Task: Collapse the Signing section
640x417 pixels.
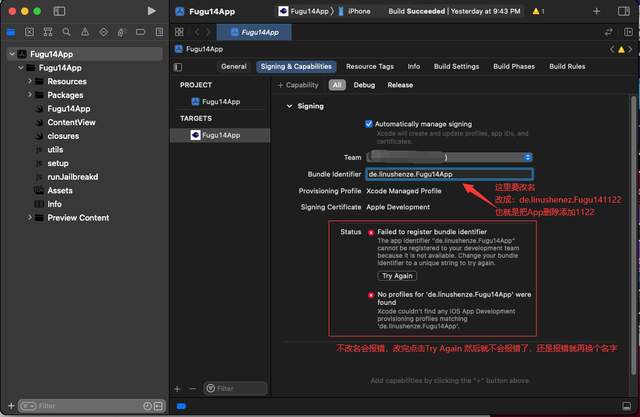Action: pos(289,106)
